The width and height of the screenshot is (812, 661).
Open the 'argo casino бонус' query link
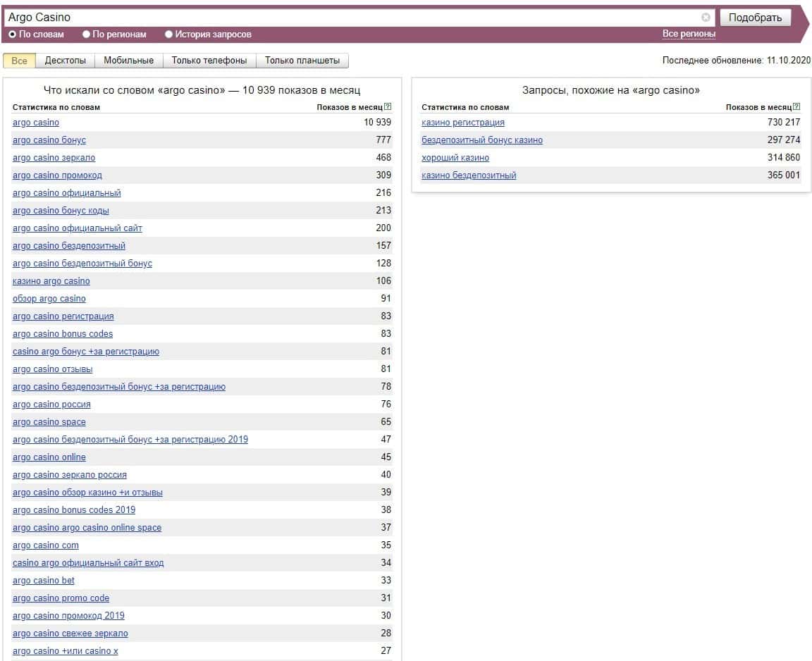[x=49, y=140]
